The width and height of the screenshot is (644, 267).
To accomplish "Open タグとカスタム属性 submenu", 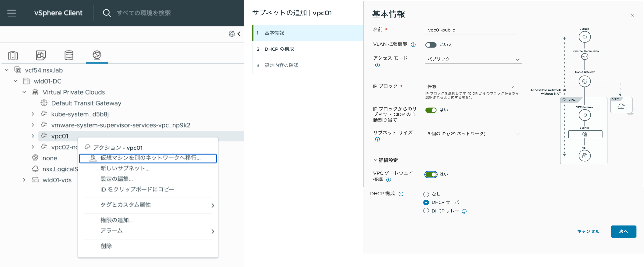I will point(148,205).
